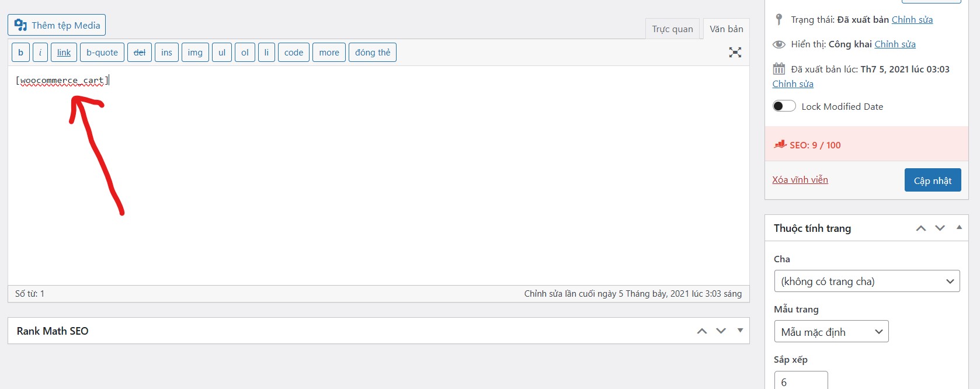Insert image using img quicktag
Image resolution: width=980 pixels, height=389 pixels.
point(195,53)
